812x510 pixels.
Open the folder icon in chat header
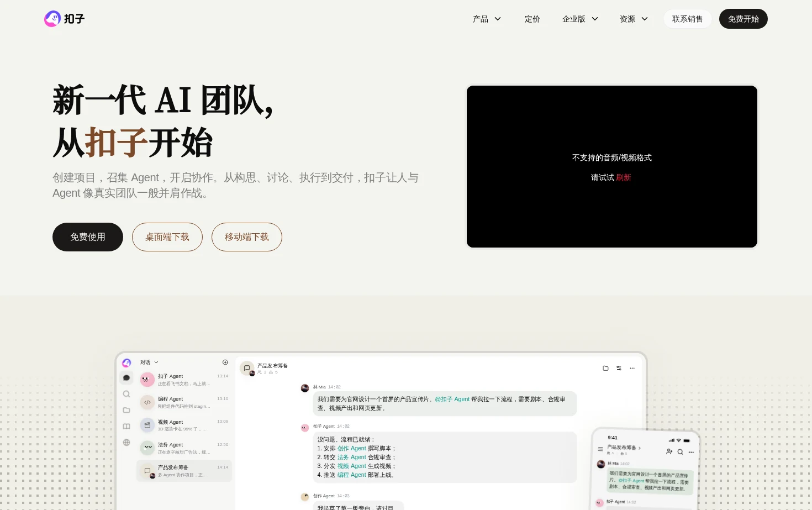pyautogui.click(x=605, y=368)
